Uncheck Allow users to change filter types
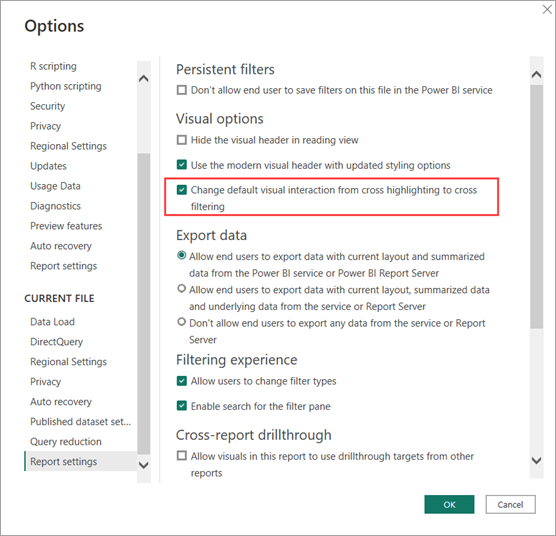This screenshot has width=556, height=536. pyautogui.click(x=182, y=381)
